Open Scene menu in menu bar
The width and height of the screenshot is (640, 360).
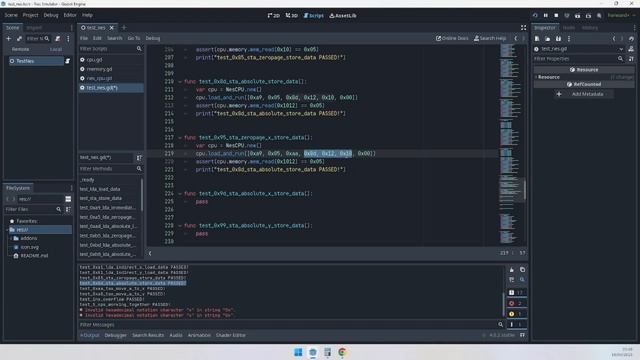pos(11,15)
